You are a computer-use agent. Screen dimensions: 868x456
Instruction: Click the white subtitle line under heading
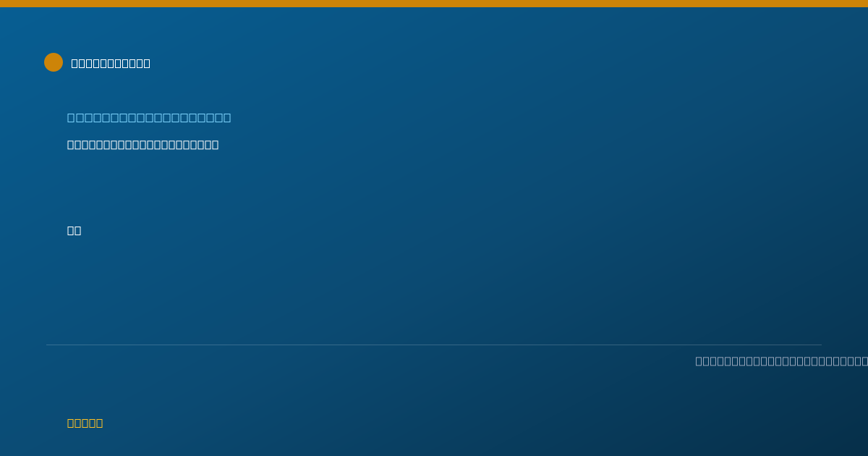coord(142,145)
